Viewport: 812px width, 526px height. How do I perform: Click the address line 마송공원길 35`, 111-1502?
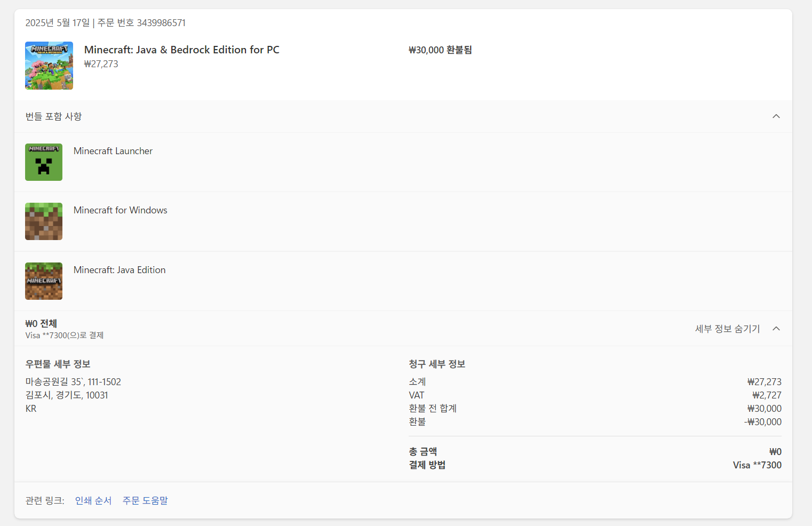point(73,382)
